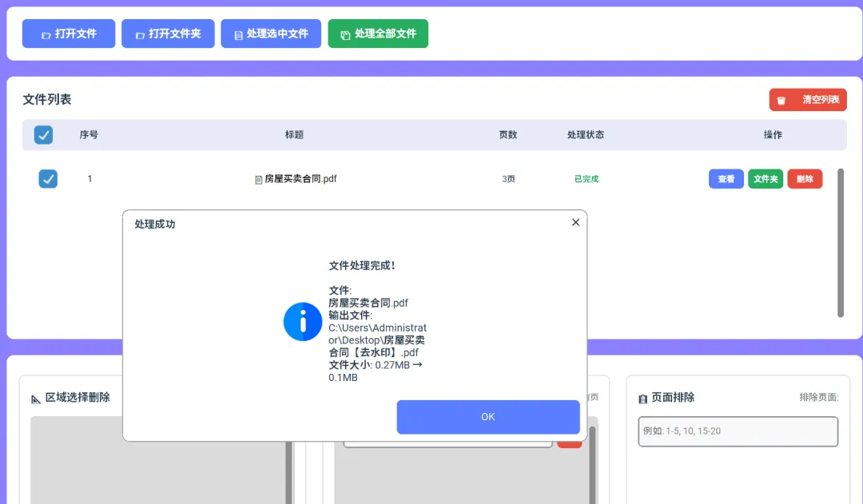Click the 页面排除 panel icon
Image resolution: width=863 pixels, height=504 pixels.
[x=642, y=399]
